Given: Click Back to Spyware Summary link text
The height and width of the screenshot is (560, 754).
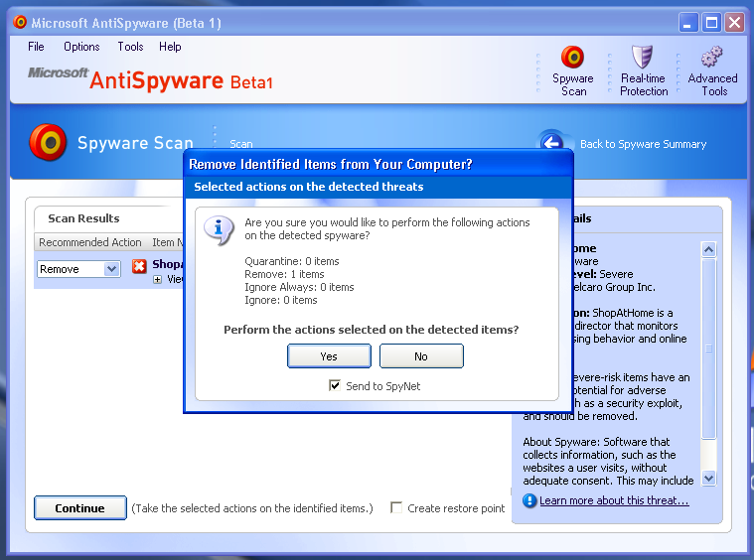Looking at the screenshot, I should [x=643, y=144].
